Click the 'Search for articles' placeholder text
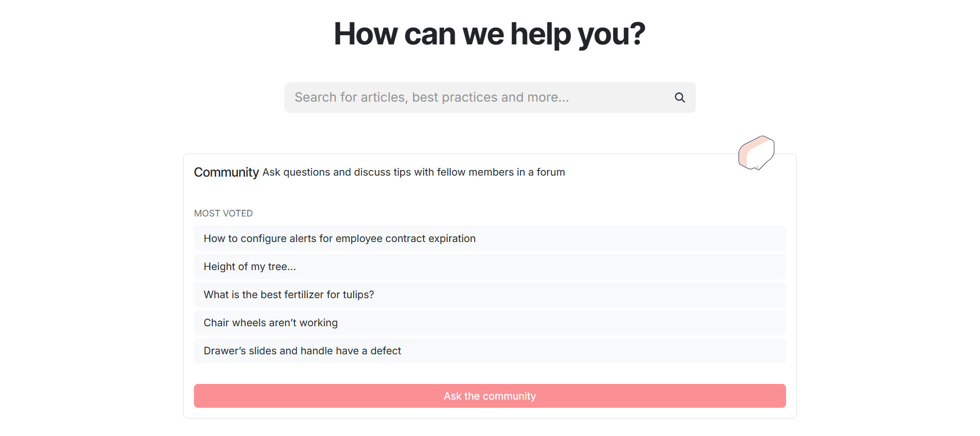The height and width of the screenshot is (436, 980). pos(431,98)
